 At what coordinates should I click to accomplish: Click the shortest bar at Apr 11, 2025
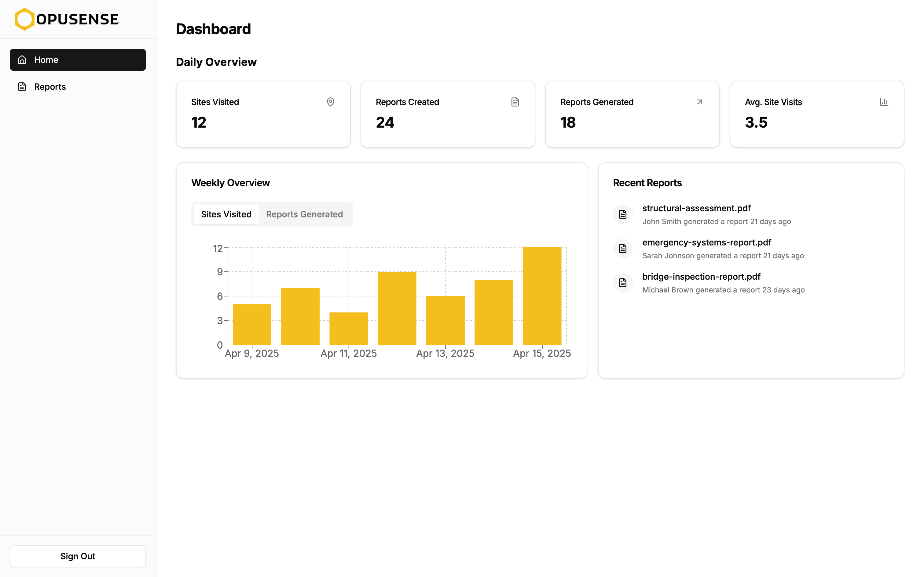point(349,328)
